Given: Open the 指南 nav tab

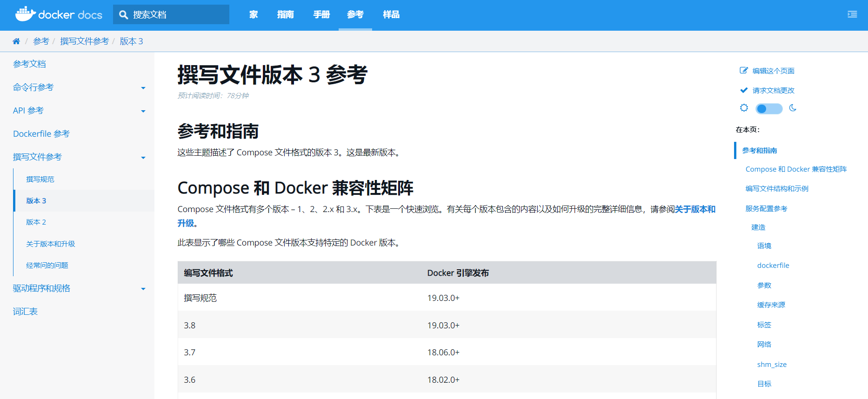Looking at the screenshot, I should tap(285, 14).
